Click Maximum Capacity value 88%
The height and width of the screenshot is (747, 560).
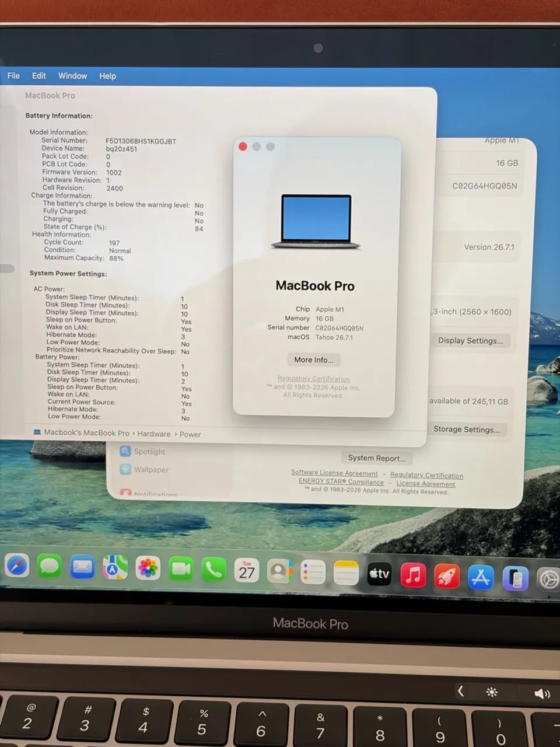pos(116,258)
